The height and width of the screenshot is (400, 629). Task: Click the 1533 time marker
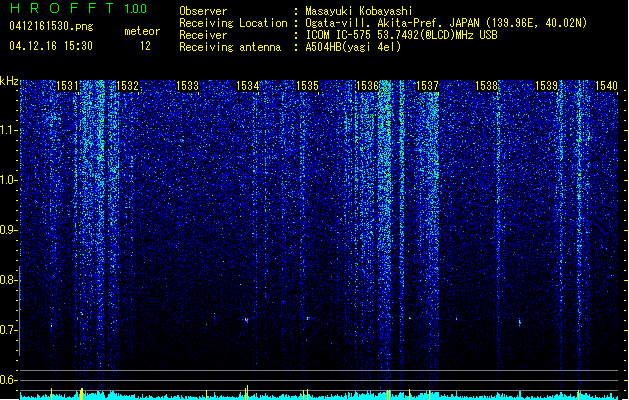[187, 86]
